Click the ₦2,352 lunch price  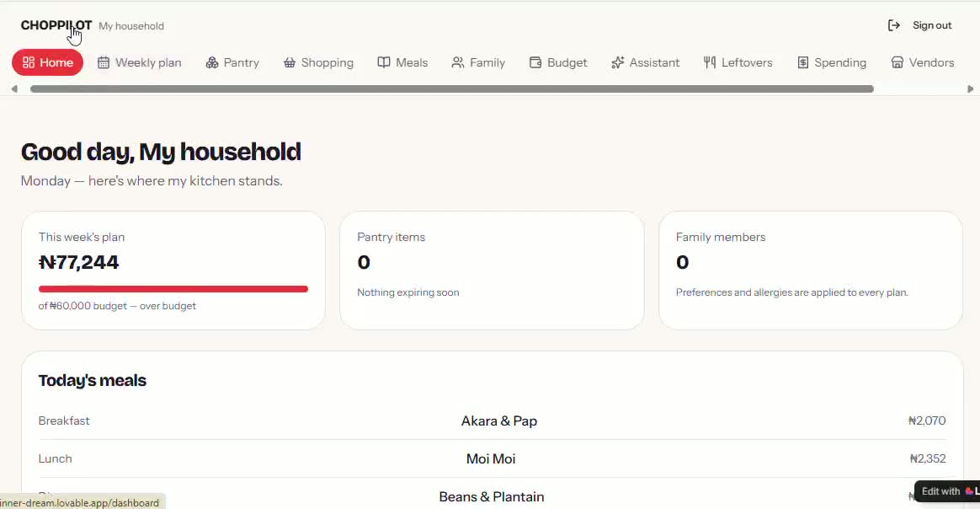[928, 459]
